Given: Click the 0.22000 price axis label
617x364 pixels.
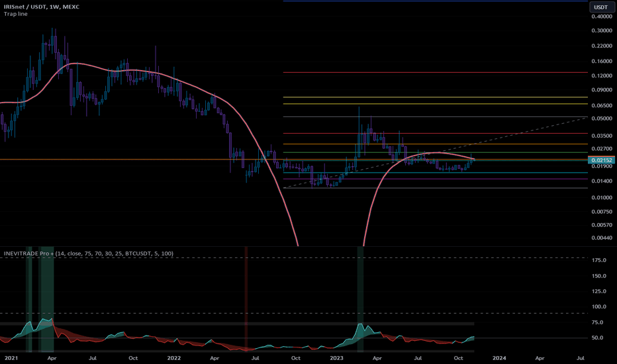Looking at the screenshot, I should (x=602, y=46).
